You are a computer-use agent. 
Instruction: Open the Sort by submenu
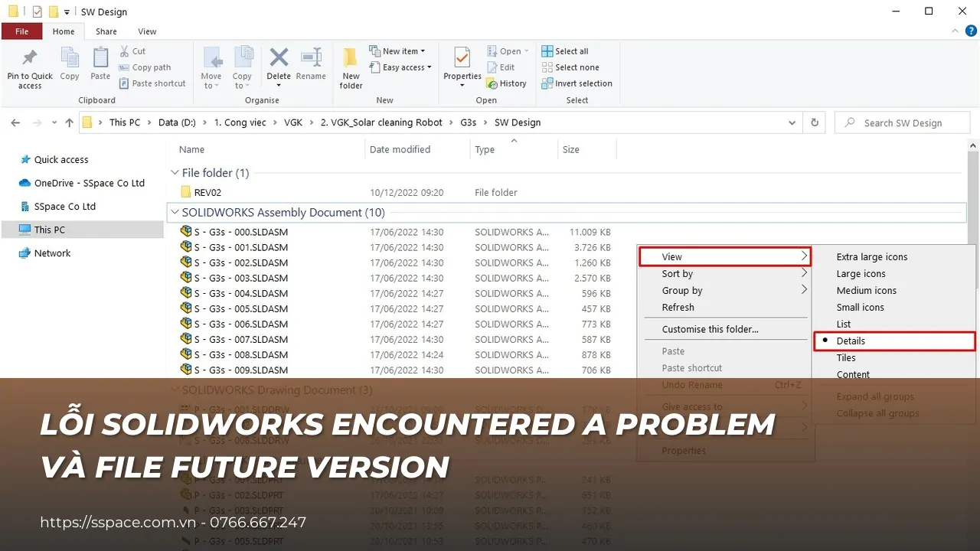724,274
